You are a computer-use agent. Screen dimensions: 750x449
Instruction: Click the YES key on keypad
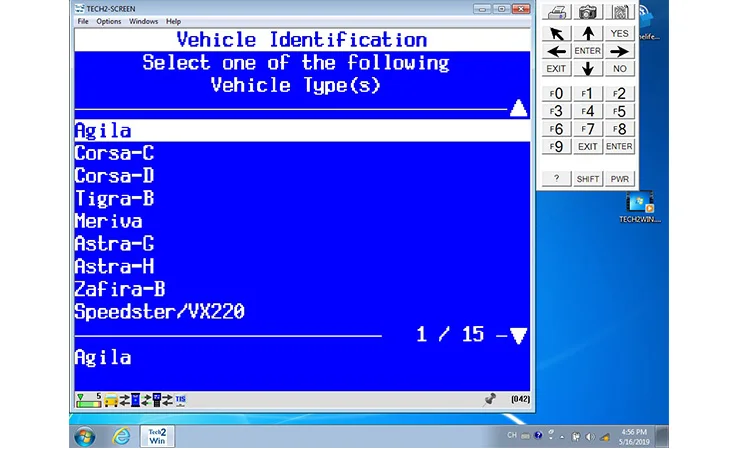(619, 33)
